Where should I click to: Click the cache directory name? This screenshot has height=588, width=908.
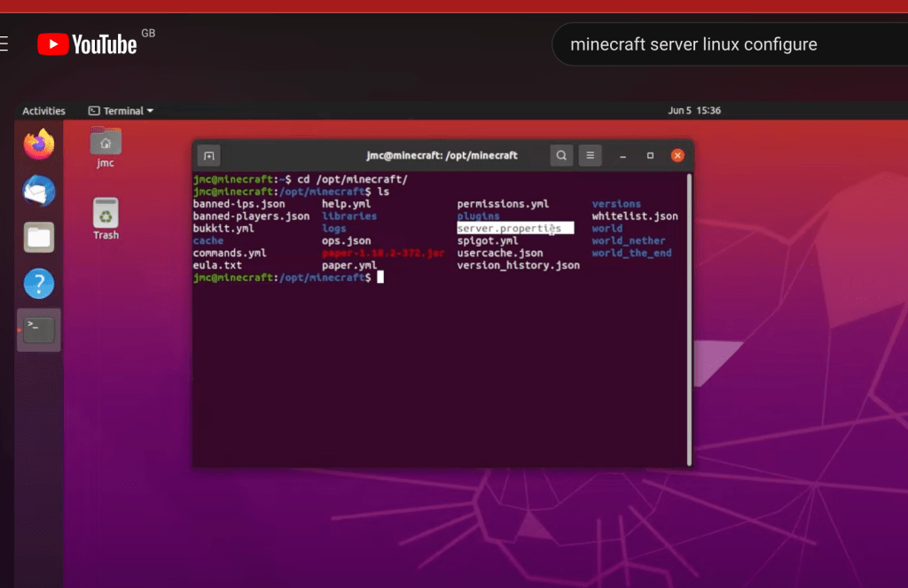point(207,240)
